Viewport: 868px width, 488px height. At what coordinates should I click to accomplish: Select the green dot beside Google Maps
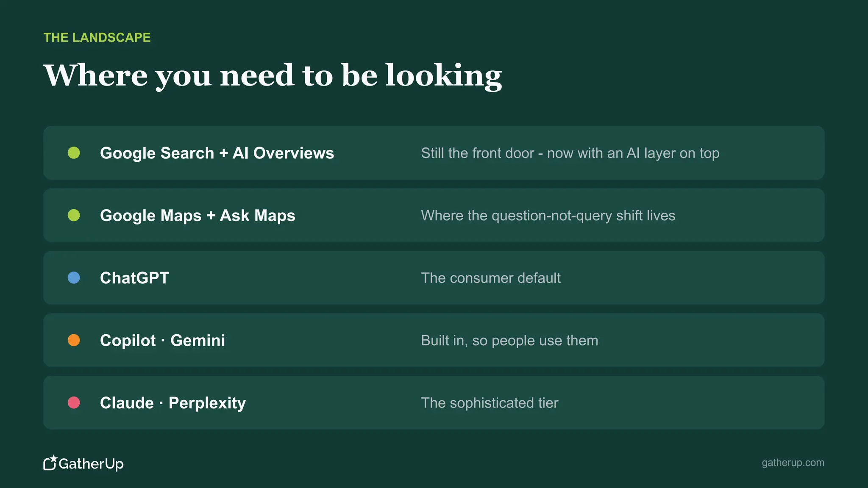coord(74,215)
